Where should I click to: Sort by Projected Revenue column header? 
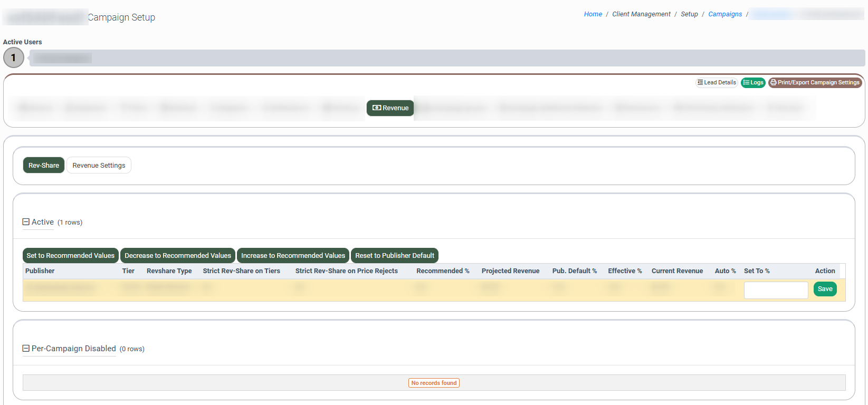click(x=510, y=271)
